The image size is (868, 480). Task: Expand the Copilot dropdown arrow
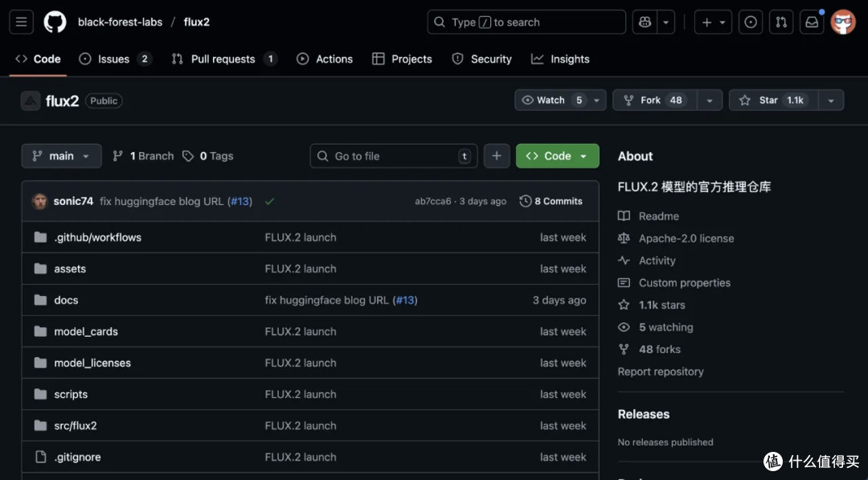click(x=666, y=23)
